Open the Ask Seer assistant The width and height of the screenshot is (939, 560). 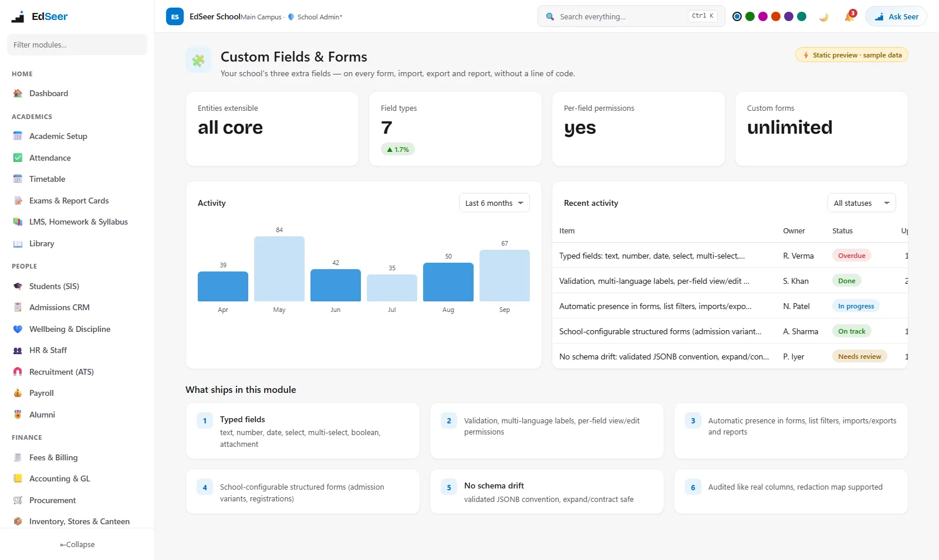896,16
